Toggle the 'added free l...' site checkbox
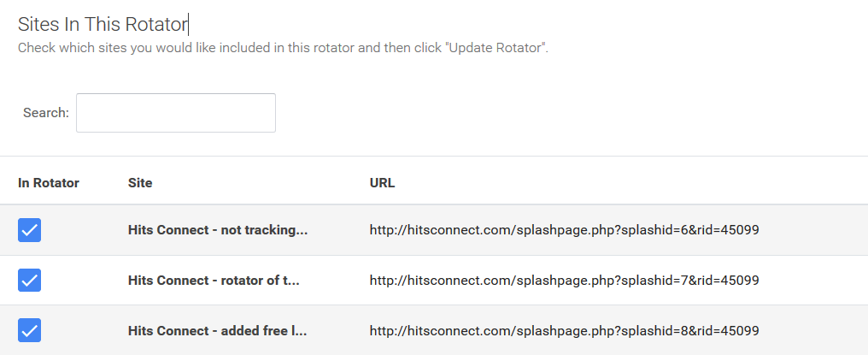 [29, 330]
